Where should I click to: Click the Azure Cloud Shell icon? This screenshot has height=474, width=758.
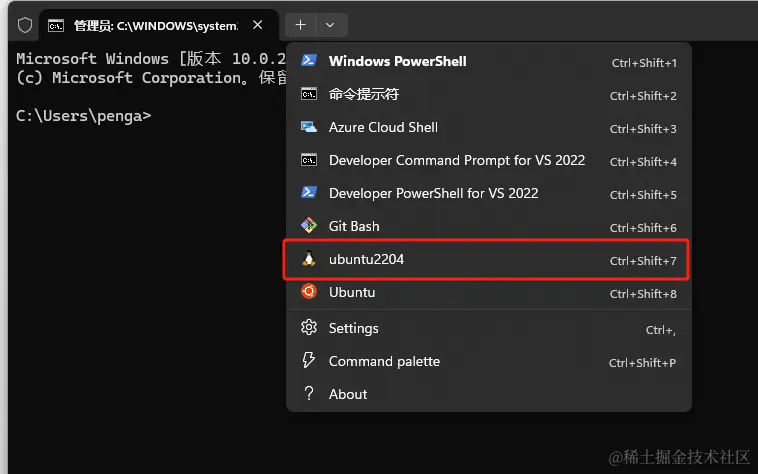tap(309, 127)
